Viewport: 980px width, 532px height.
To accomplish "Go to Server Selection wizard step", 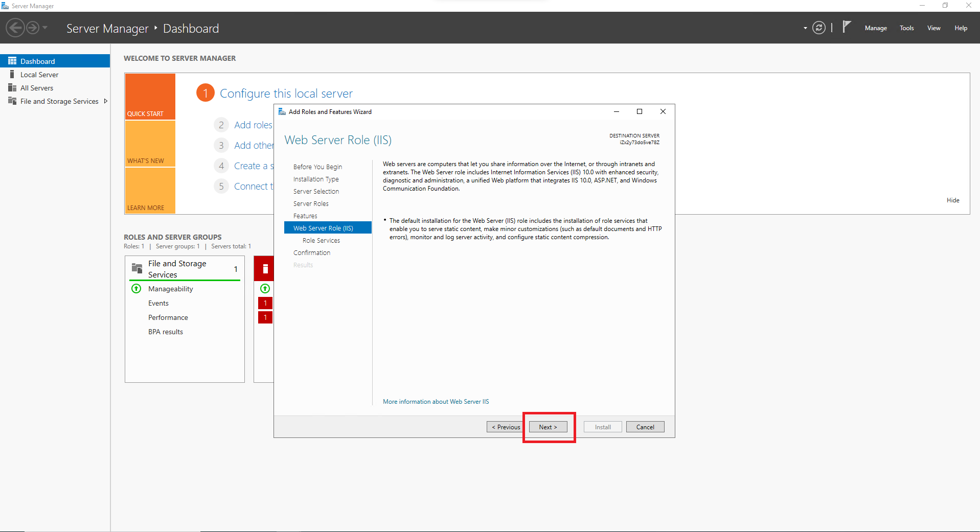I will (x=316, y=192).
